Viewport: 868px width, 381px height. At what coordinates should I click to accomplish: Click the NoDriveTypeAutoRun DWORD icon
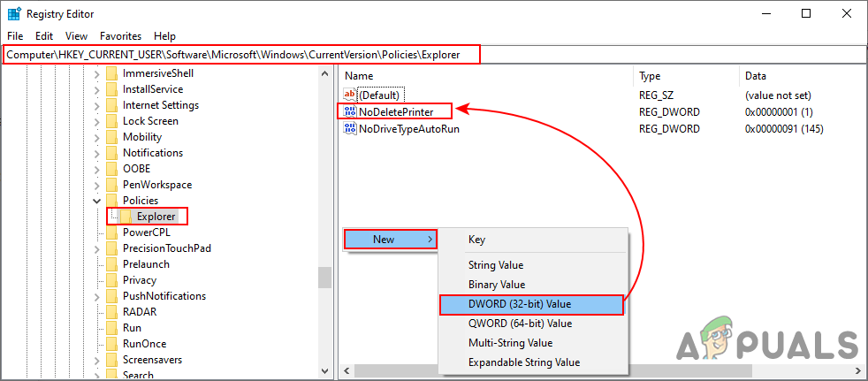click(x=350, y=129)
